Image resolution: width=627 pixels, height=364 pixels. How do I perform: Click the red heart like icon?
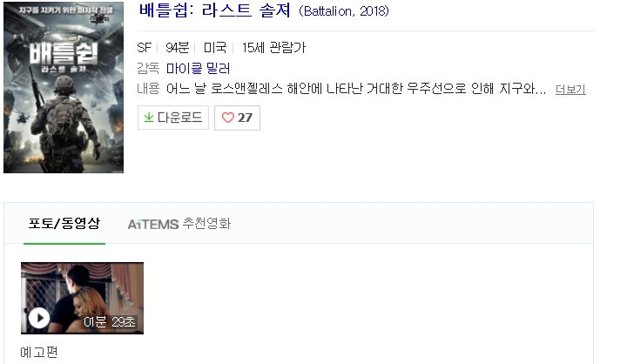228,118
